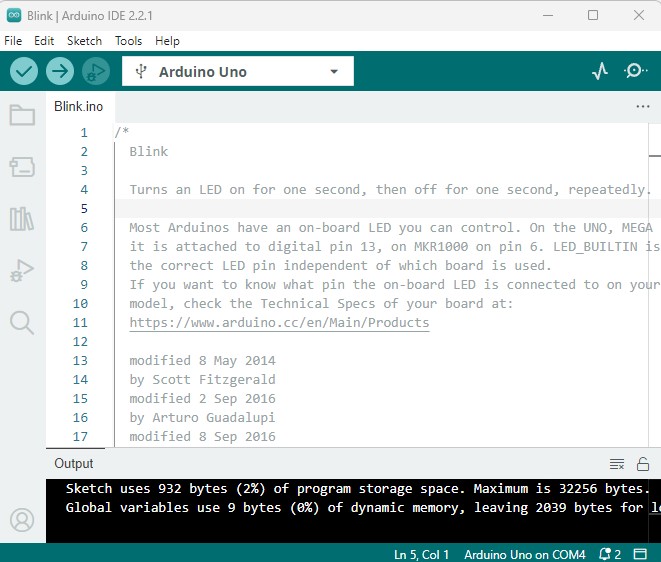Open the Serial Plotter
661x562 pixels.
pyautogui.click(x=600, y=71)
